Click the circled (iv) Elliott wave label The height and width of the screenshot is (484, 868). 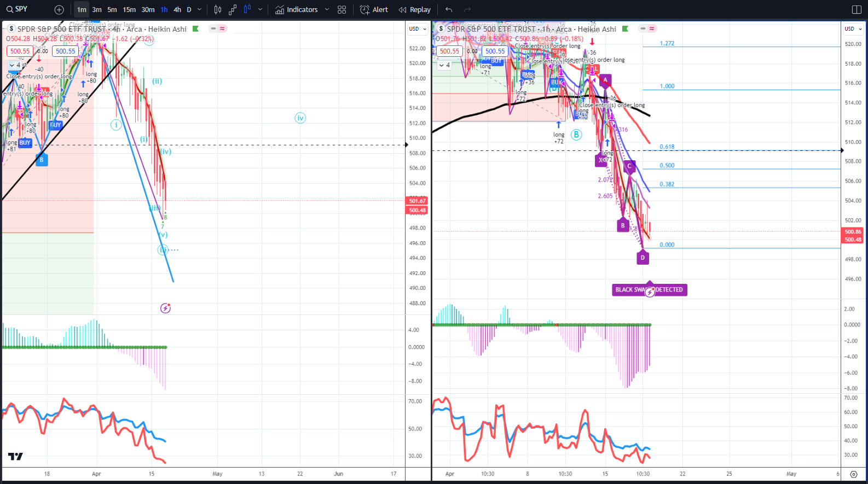[x=300, y=118]
